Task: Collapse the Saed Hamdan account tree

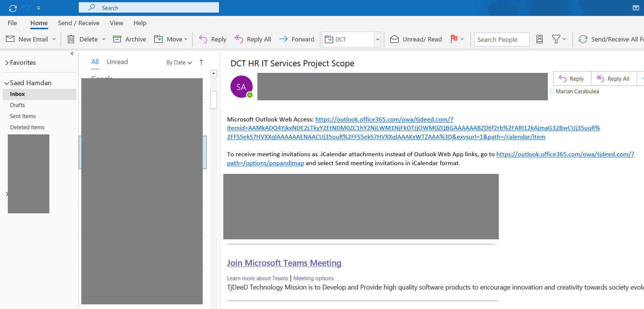Action: coord(6,83)
